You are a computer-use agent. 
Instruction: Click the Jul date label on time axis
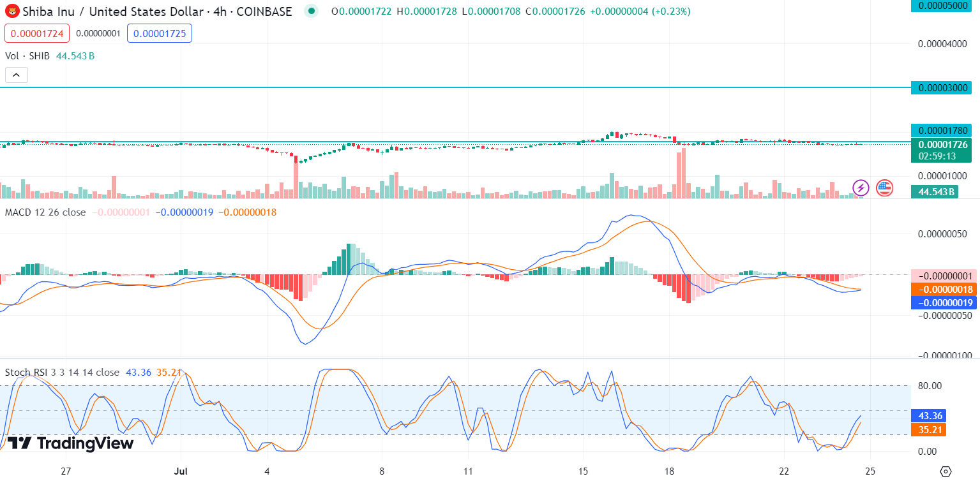(x=181, y=471)
